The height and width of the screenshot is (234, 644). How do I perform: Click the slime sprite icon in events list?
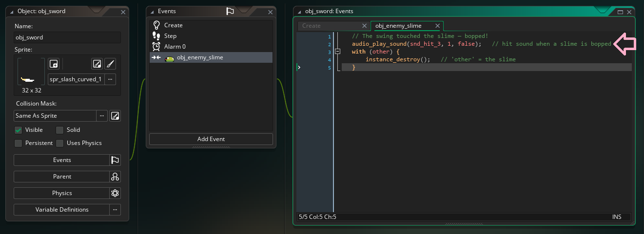coord(170,58)
